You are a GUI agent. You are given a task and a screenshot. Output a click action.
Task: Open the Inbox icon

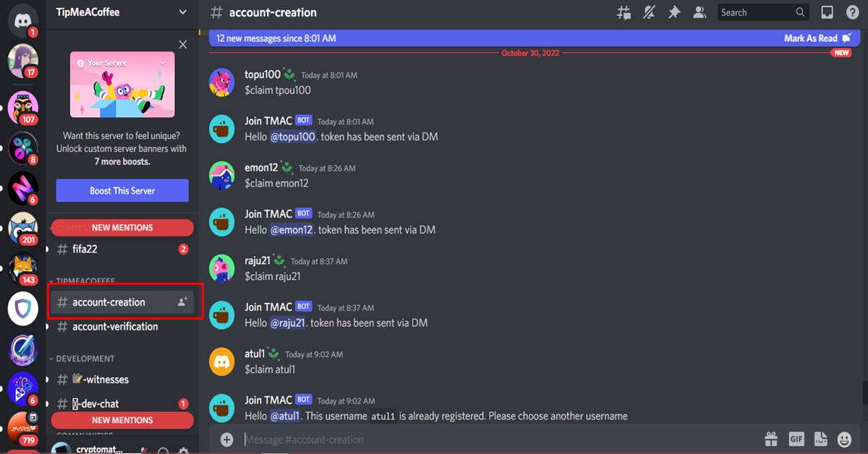tap(827, 12)
